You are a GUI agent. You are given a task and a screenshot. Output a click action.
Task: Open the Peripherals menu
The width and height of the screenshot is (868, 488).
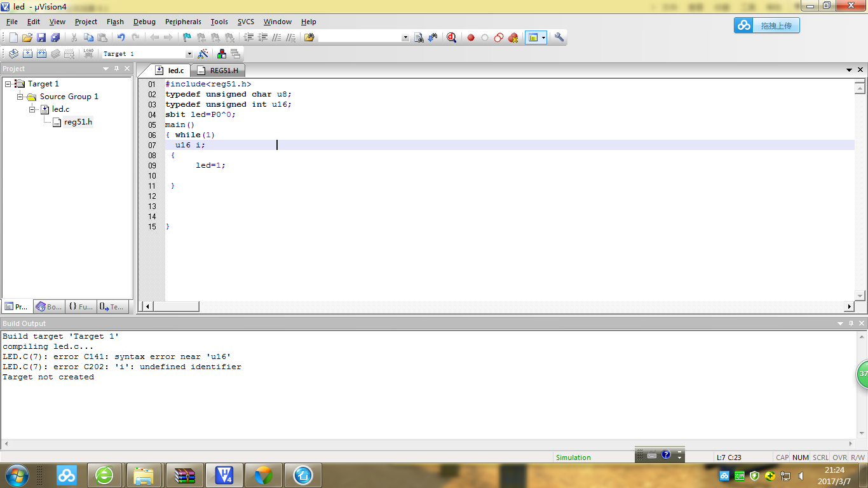click(183, 22)
